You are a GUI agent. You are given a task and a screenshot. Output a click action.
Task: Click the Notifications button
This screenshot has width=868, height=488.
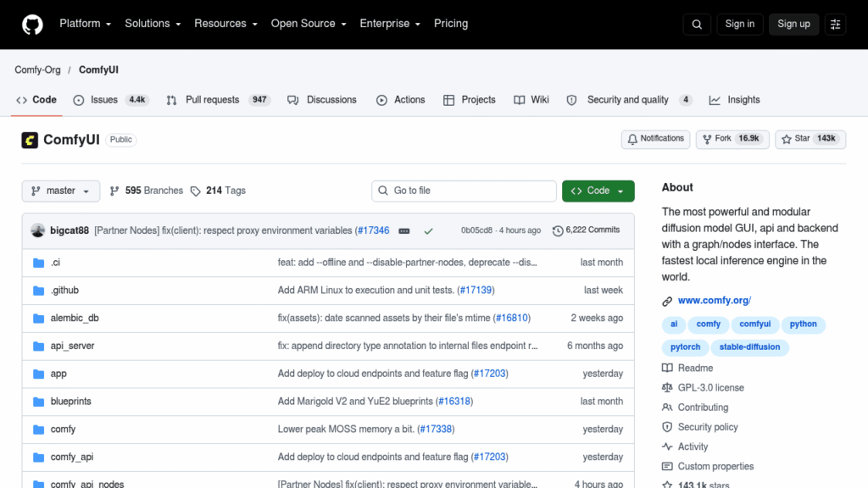point(655,139)
